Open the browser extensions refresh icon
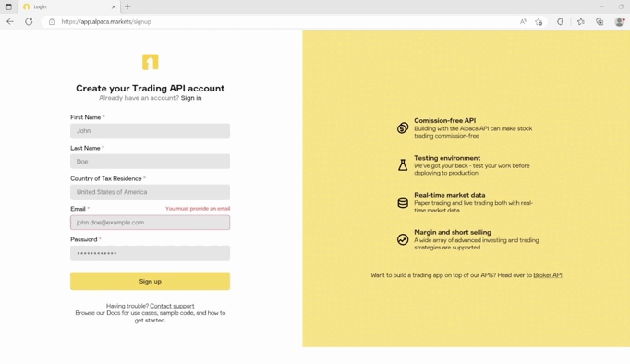The image size is (630, 364). [x=561, y=21]
